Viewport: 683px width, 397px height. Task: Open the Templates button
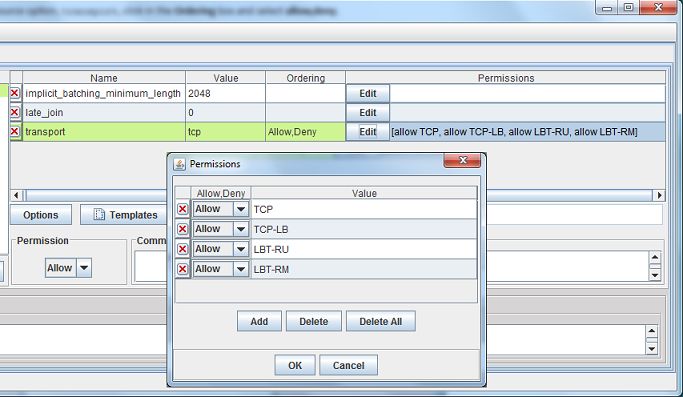click(x=124, y=215)
